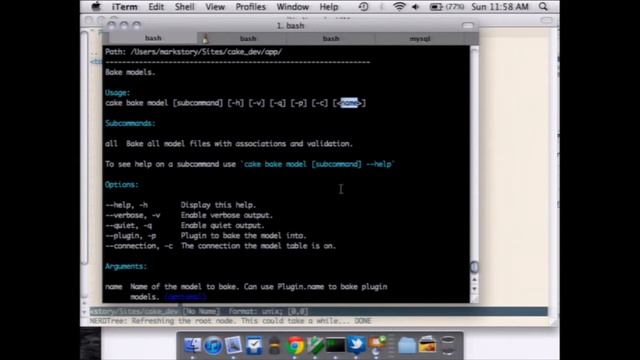
Task: Launch Google Chrome from the dock
Action: click(x=295, y=346)
